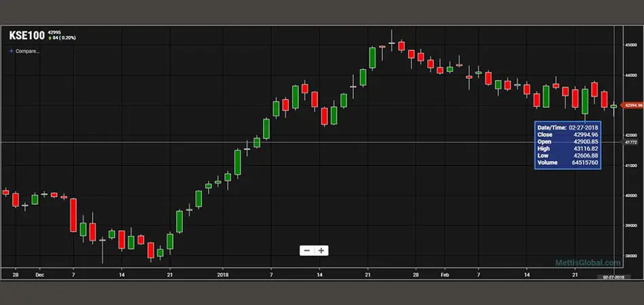Click the Close 42994.96 tooltip row
Screen dimensions: 644x305
567,135
